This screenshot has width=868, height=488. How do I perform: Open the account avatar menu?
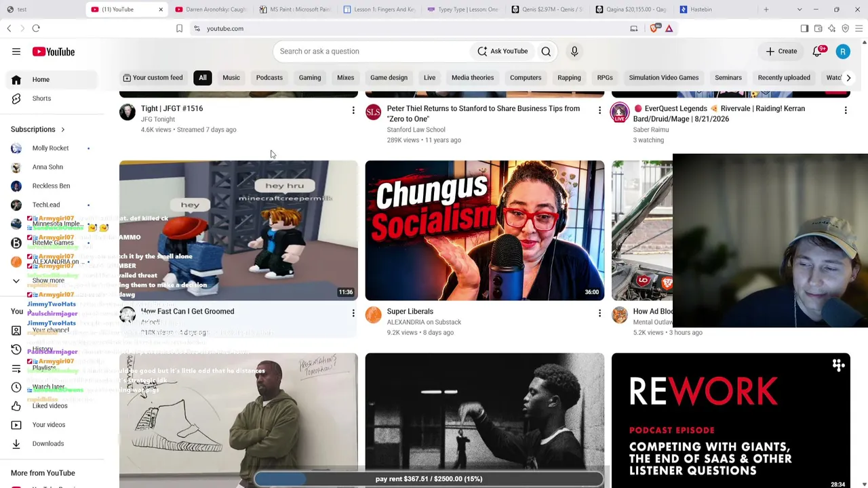(843, 52)
